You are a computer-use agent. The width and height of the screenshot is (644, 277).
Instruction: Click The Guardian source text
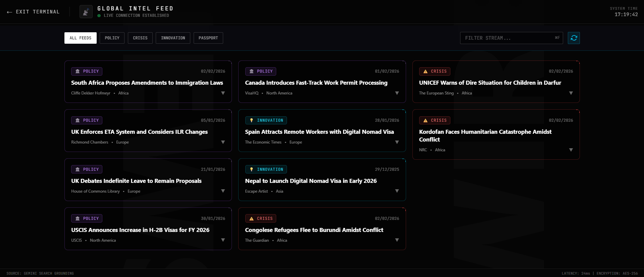point(257,240)
